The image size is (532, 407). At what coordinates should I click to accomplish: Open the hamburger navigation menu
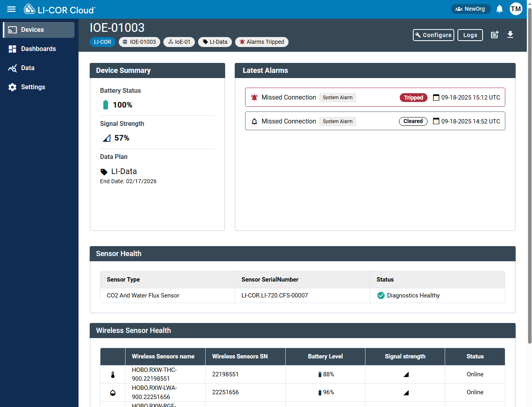coord(12,9)
